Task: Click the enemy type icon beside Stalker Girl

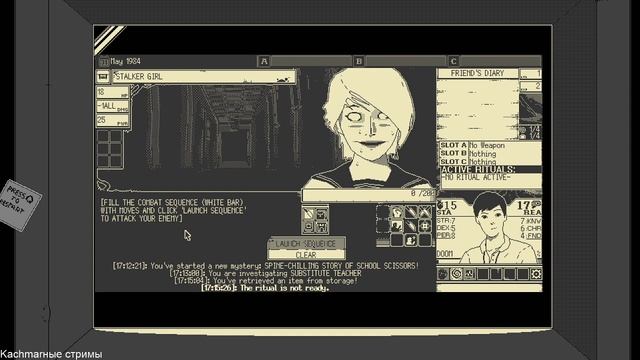Action: tap(103, 76)
